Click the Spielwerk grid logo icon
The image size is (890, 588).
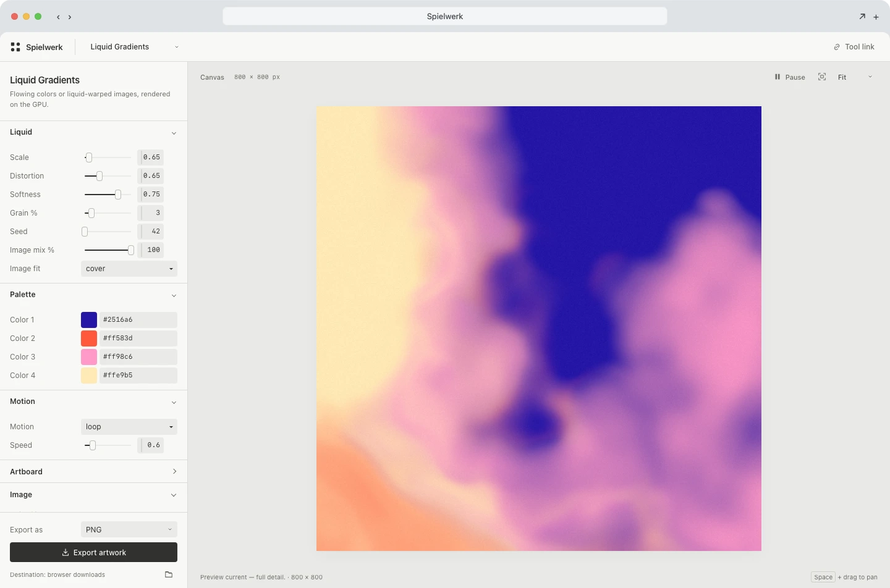(x=15, y=47)
